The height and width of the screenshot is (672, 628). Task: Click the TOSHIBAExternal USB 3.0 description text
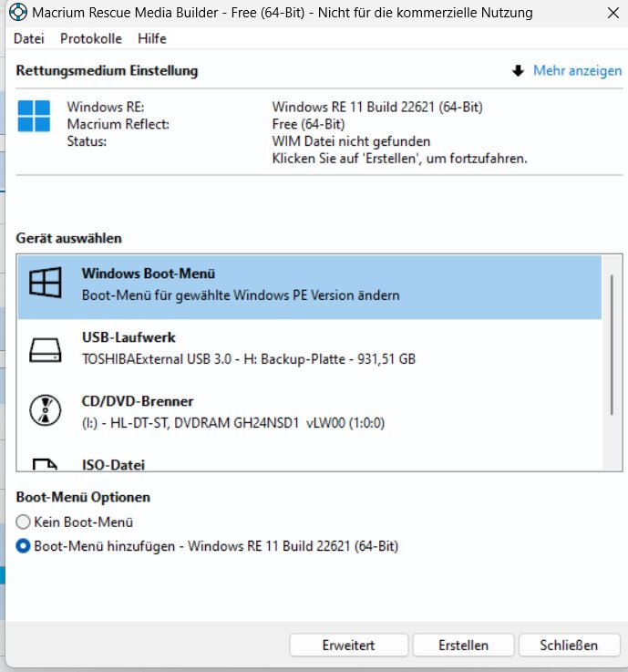pos(249,359)
